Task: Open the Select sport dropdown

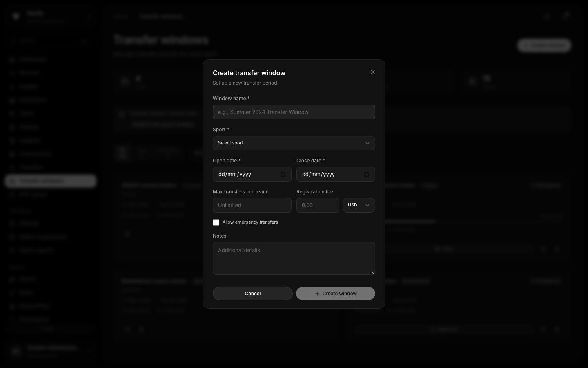Action: coord(294,143)
